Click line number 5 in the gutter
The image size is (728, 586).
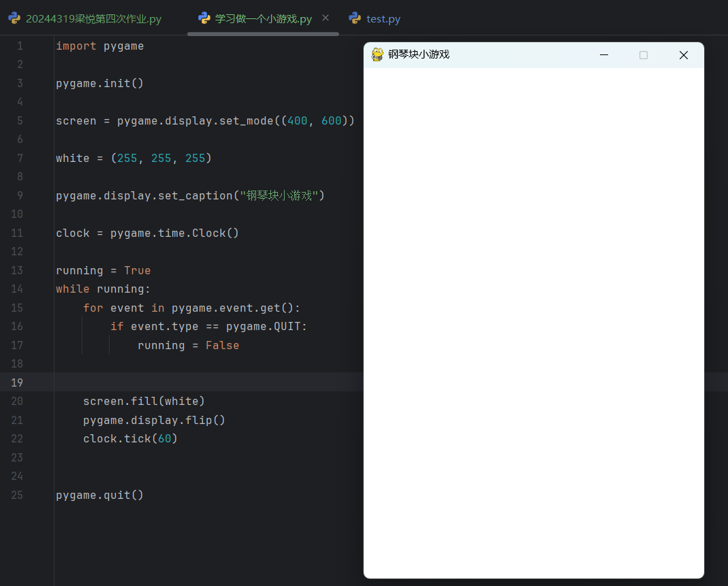(20, 120)
